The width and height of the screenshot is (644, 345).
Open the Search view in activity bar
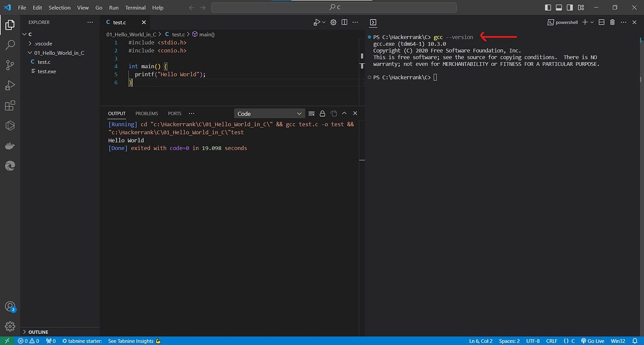(10, 45)
